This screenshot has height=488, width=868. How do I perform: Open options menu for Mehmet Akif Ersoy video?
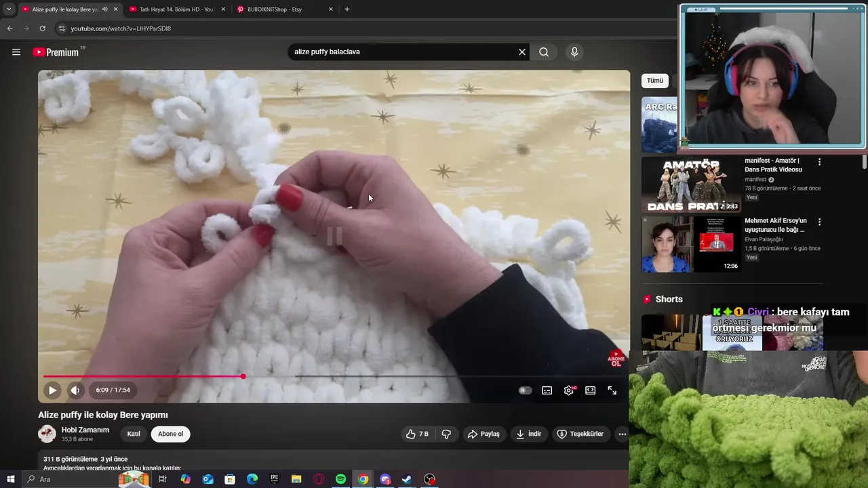819,222
